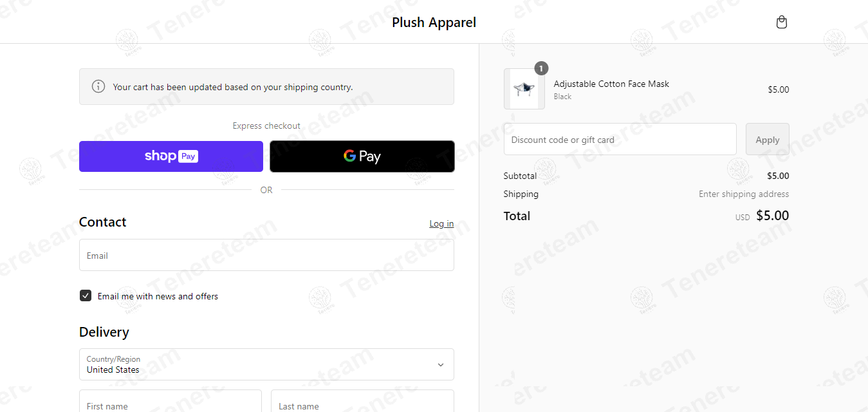Viewport: 868px width, 412px height.
Task: Focus the Email input field
Action: tap(266, 256)
